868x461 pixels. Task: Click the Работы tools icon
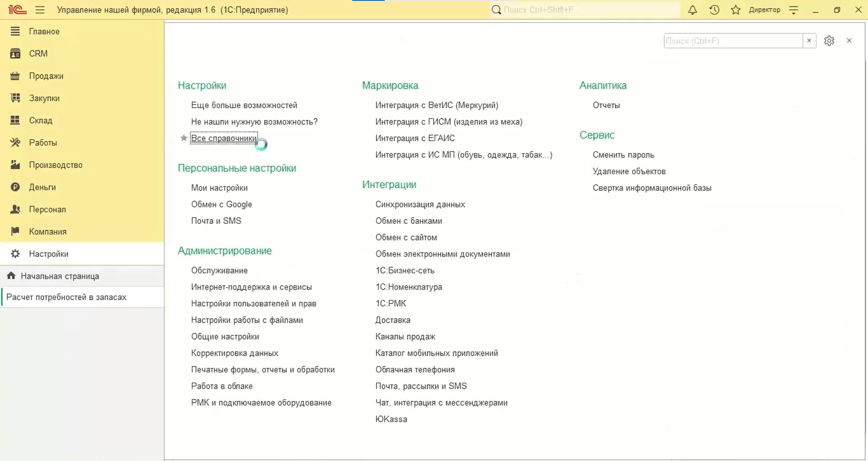[x=15, y=142]
